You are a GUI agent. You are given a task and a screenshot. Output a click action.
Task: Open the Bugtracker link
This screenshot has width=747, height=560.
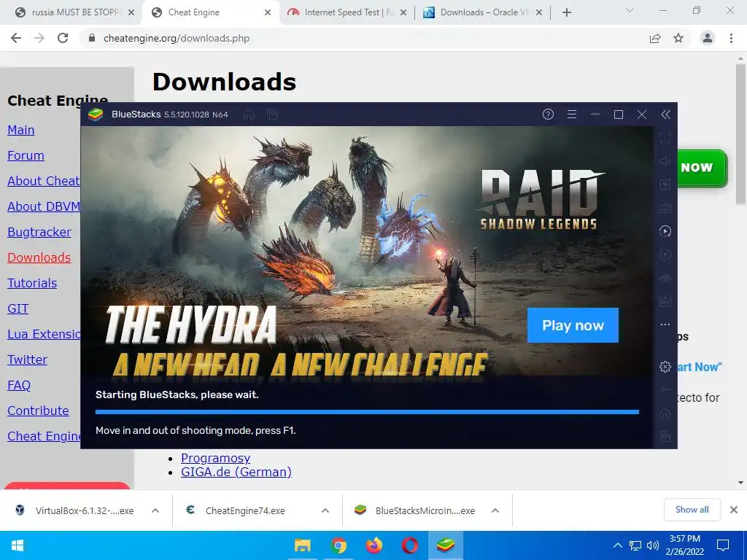click(39, 232)
